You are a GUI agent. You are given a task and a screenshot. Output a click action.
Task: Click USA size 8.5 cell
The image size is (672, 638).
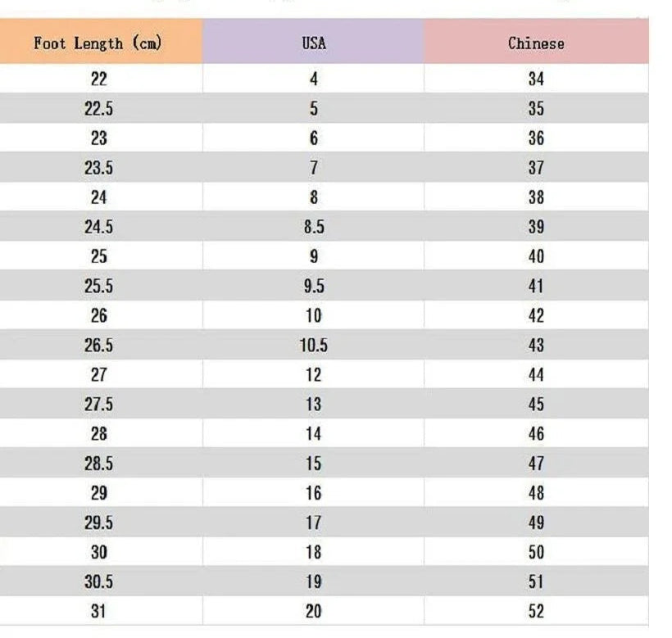point(313,227)
